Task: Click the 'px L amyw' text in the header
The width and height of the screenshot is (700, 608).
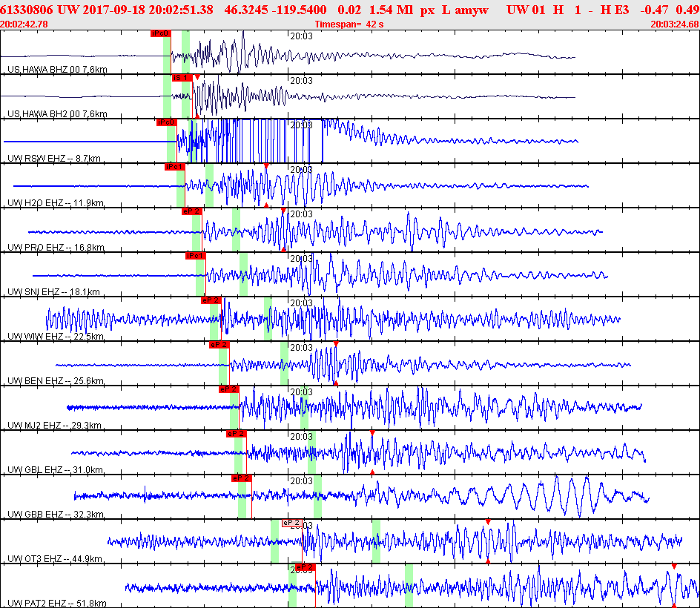Action: (x=455, y=10)
